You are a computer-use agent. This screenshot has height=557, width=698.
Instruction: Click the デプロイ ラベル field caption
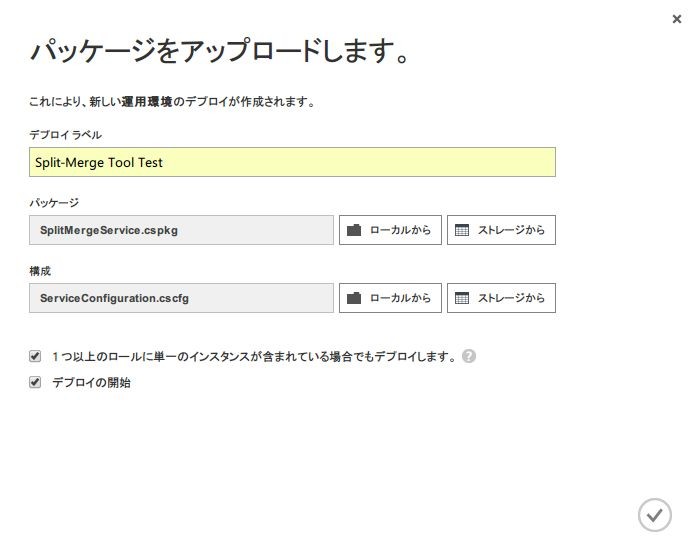[65, 134]
